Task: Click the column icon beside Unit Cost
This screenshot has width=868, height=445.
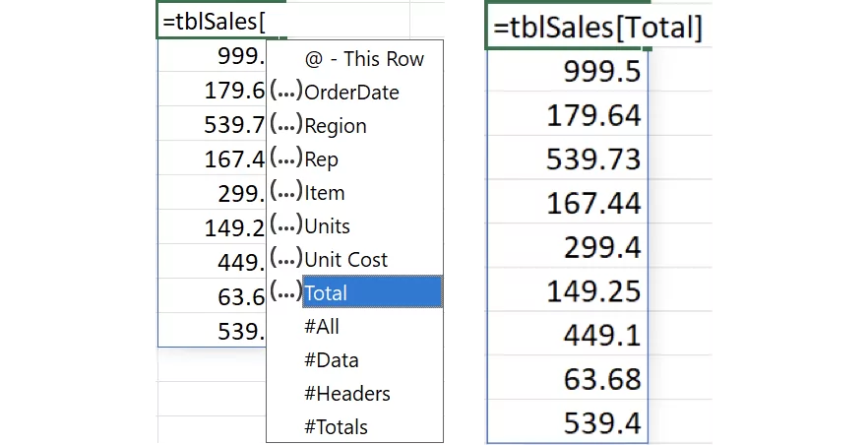Action: click(x=285, y=260)
